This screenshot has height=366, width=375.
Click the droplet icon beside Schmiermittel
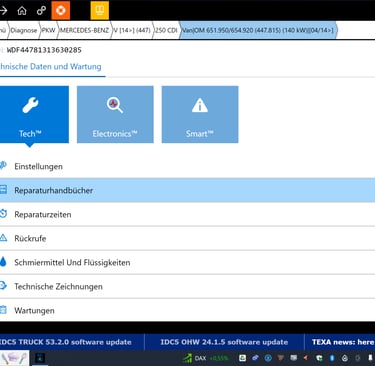(x=3, y=262)
